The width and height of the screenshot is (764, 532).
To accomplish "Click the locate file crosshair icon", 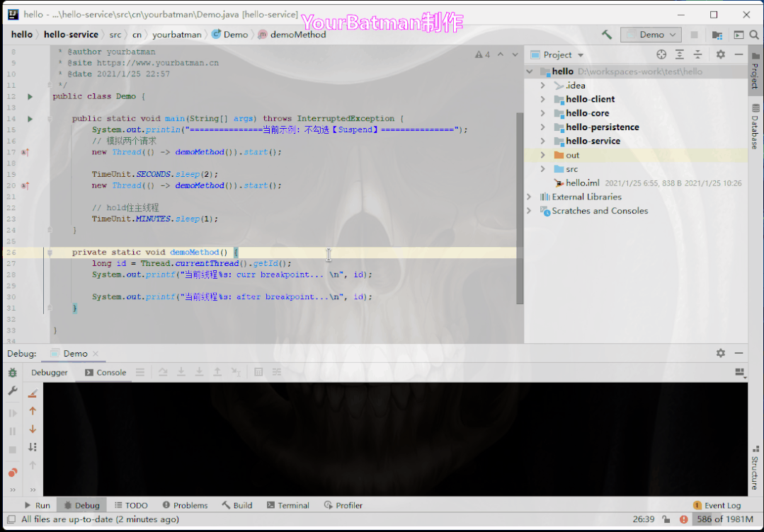I will click(x=661, y=54).
